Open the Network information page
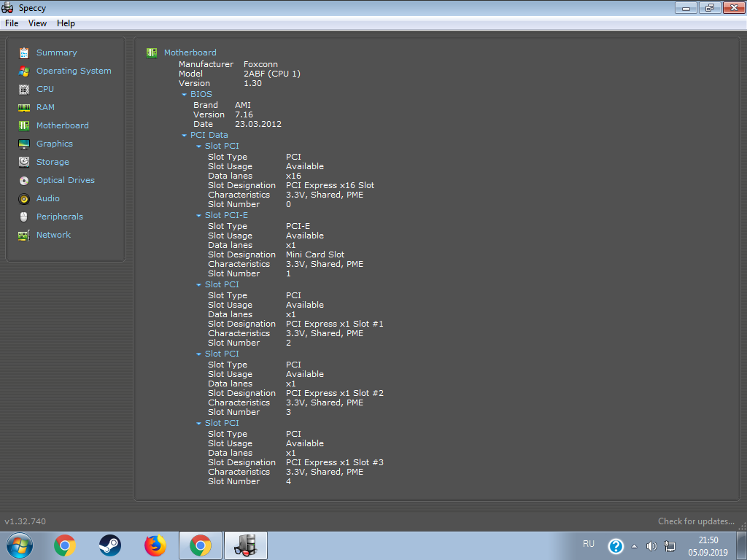This screenshot has width=747, height=560. click(x=53, y=235)
